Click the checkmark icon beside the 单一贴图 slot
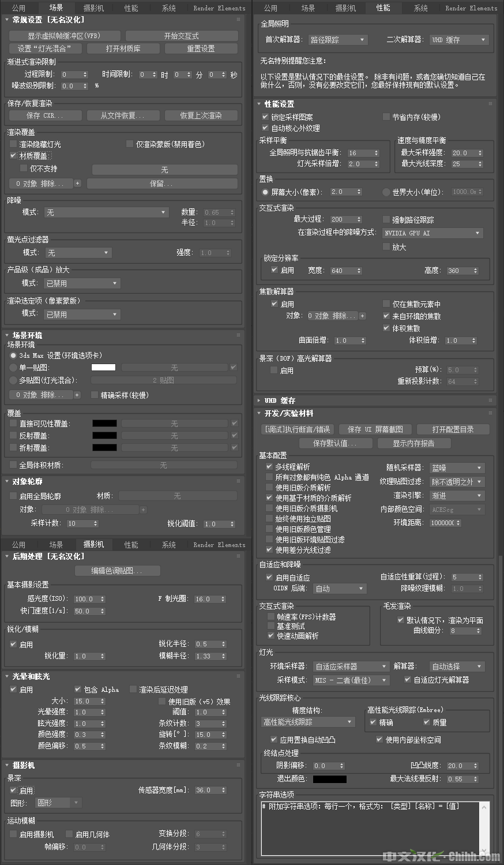 tap(234, 367)
